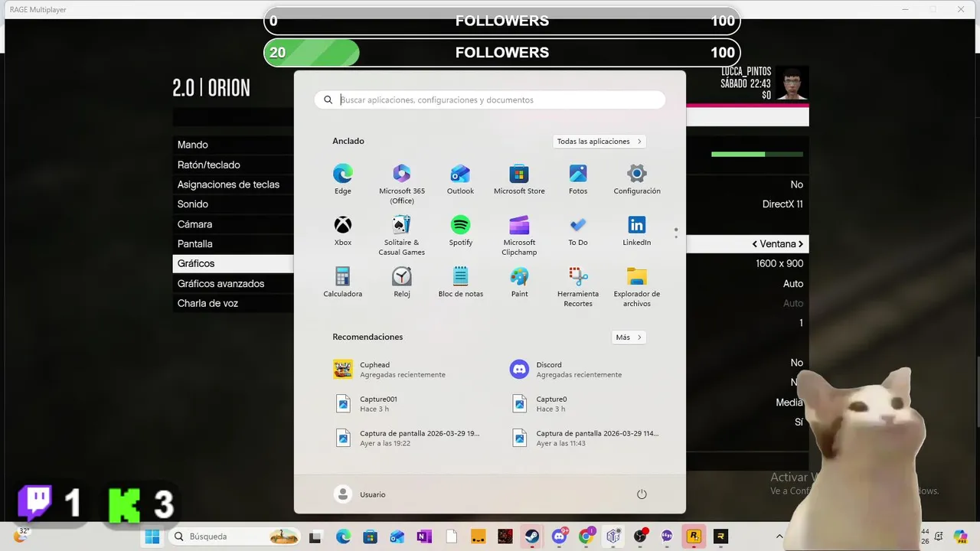980x551 pixels.
Task: Click the DirectX 11 value
Action: point(782,204)
